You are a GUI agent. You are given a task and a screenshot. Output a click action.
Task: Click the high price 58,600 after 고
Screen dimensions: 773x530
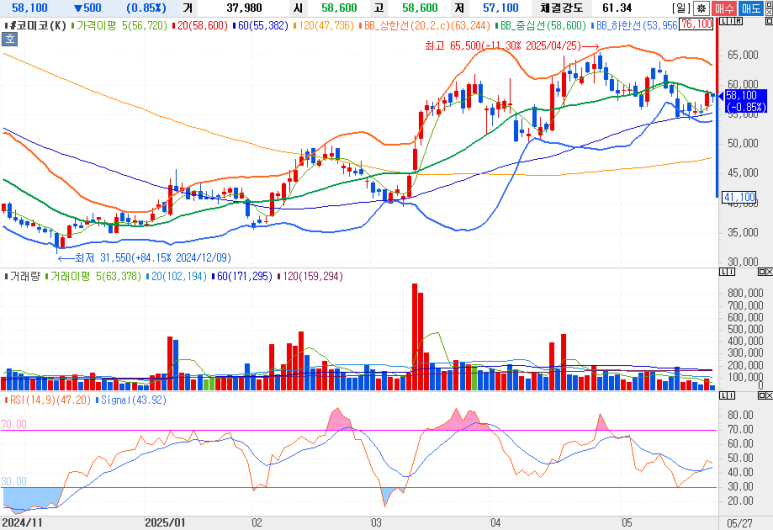tap(420, 8)
